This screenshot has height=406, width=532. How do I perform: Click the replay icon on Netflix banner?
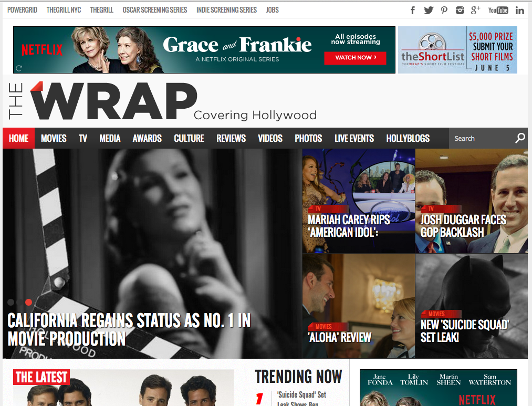(x=19, y=68)
